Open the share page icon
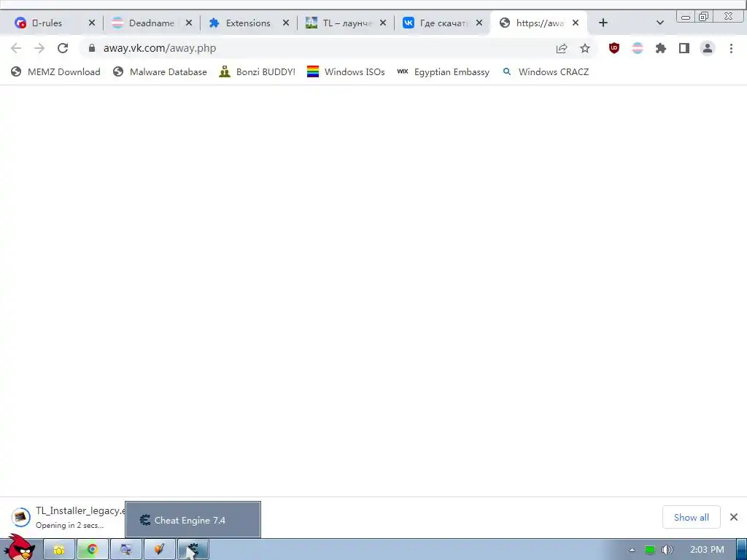 [562, 48]
